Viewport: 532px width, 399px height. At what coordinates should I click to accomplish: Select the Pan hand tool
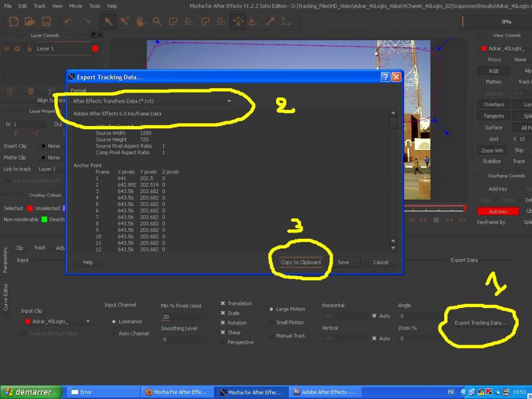point(140,21)
